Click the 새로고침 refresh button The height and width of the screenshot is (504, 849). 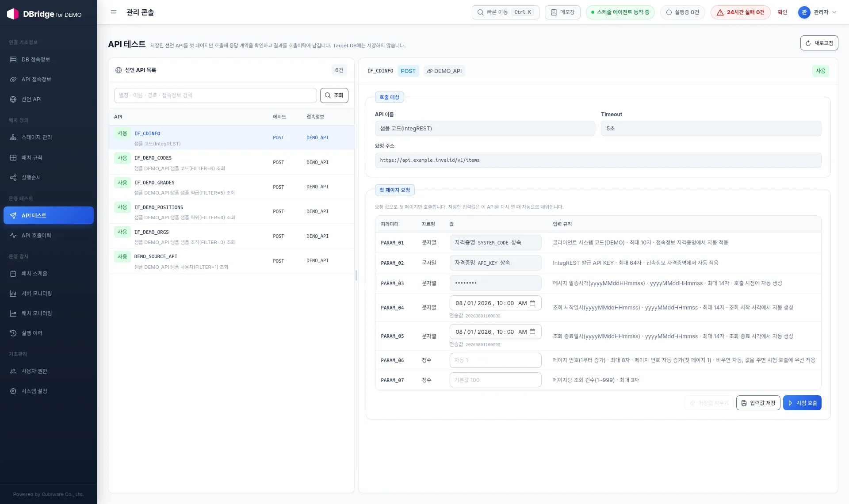pos(819,43)
